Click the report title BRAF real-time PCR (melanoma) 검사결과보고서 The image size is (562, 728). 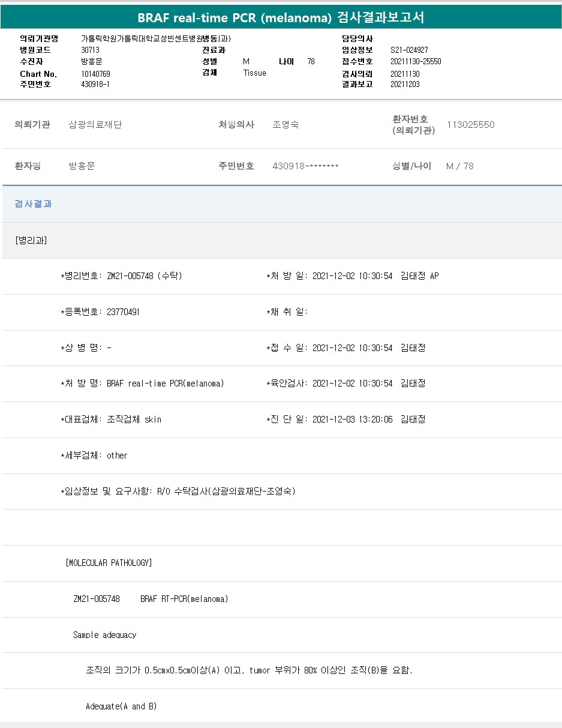281,17
